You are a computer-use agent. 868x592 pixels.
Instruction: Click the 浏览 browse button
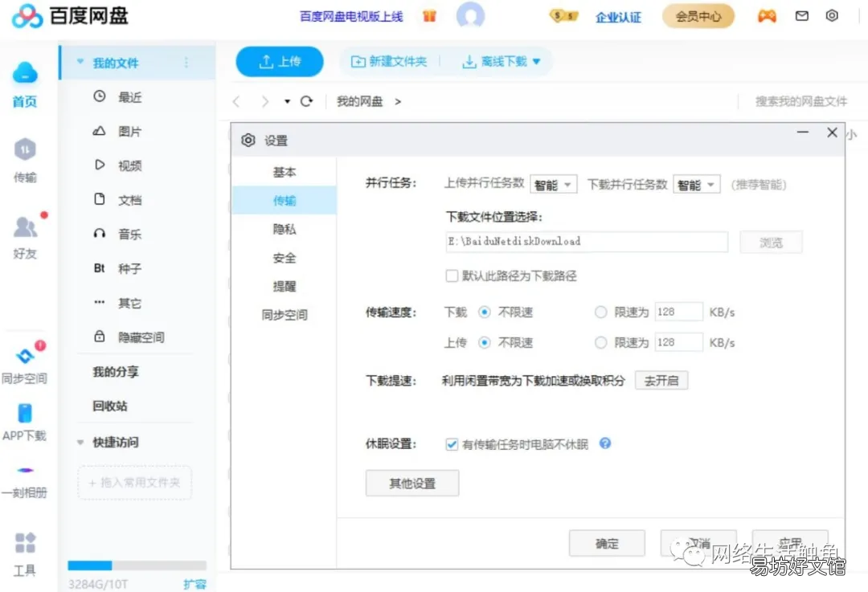[x=771, y=243]
